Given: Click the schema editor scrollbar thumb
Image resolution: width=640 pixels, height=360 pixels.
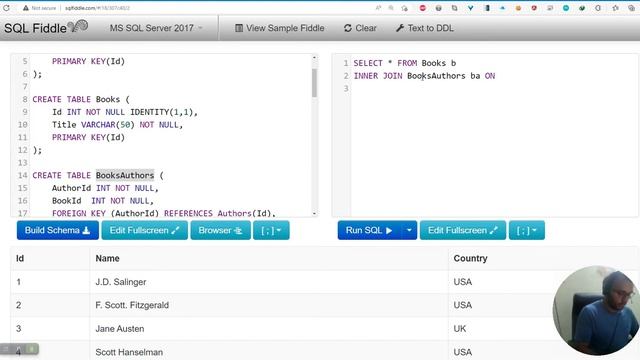Looking at the screenshot, I should pyautogui.click(x=314, y=83).
